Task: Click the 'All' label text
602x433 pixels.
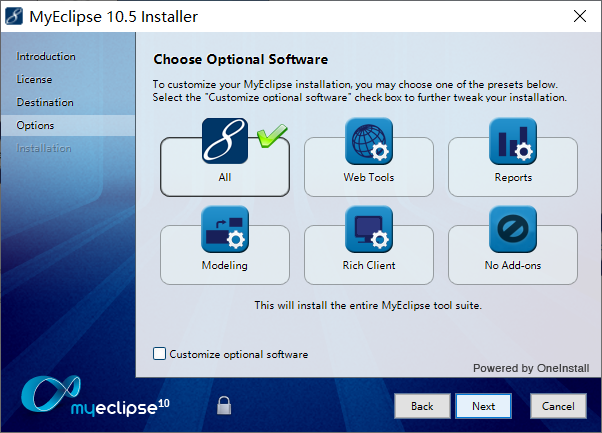Action: [x=225, y=177]
